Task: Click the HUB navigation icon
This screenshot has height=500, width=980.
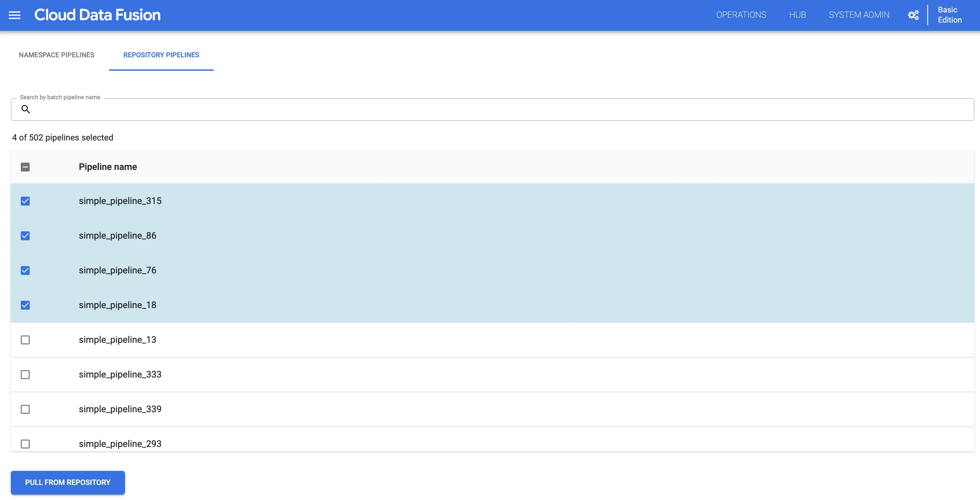Action: pos(797,15)
